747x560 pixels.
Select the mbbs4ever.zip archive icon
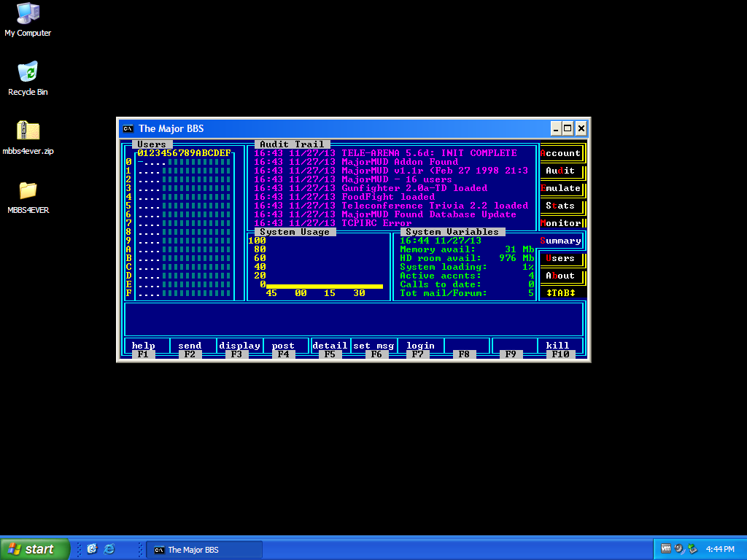click(28, 131)
